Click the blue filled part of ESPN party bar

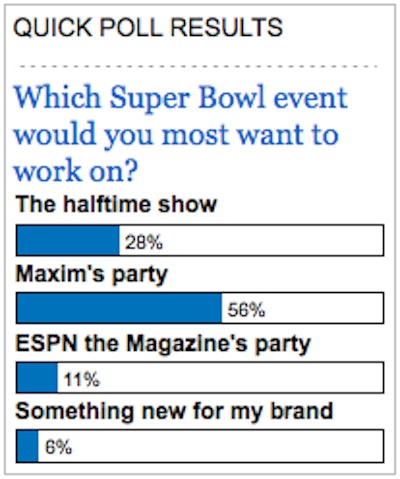point(37,377)
